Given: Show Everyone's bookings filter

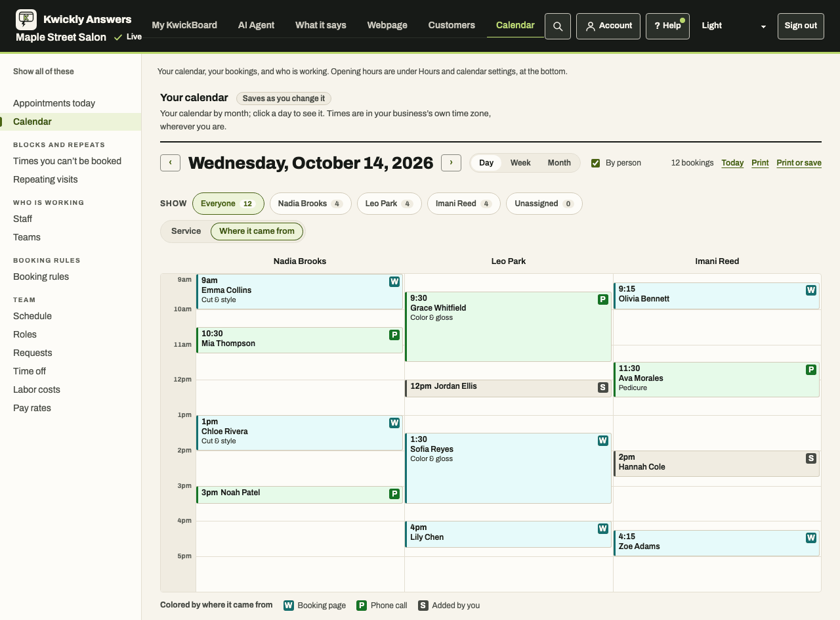Looking at the screenshot, I should click(228, 204).
